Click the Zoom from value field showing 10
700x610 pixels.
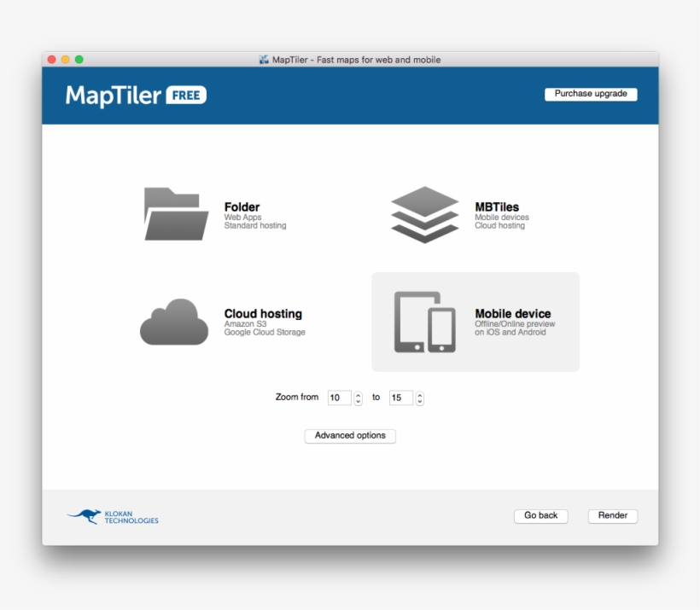(x=339, y=398)
